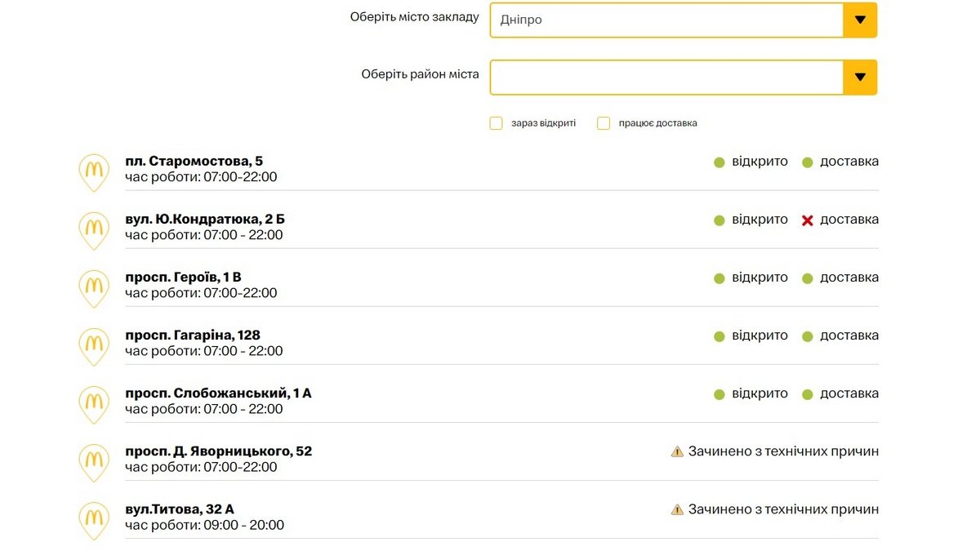Screen dimensions: 980x551
Task: Click the city selection field showing Дніпро
Action: coord(666,20)
